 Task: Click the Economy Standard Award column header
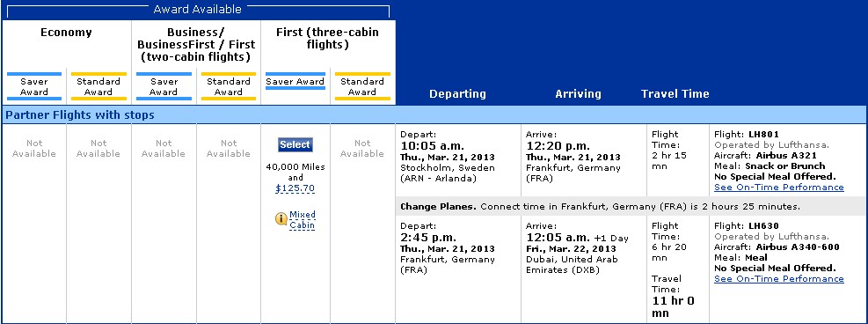click(98, 86)
